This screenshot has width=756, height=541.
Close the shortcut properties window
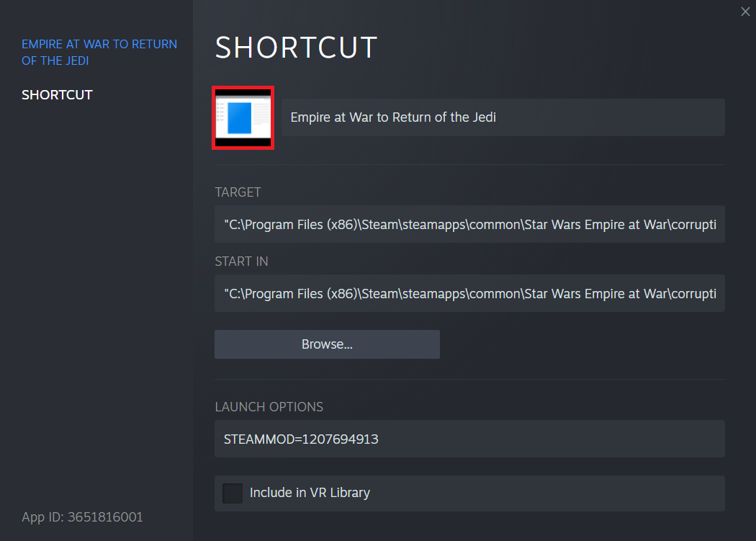745,12
